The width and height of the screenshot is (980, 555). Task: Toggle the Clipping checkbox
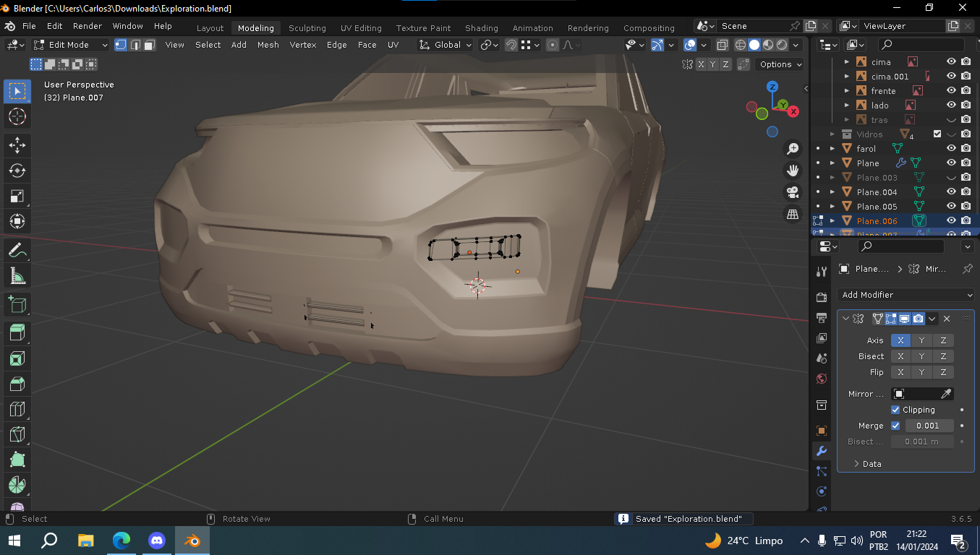click(x=895, y=410)
